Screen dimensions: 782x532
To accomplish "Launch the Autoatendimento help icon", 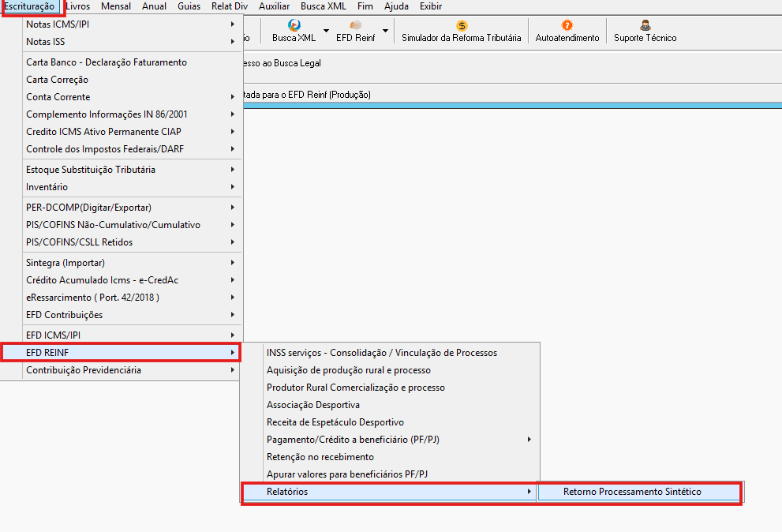I will pyautogui.click(x=567, y=25).
